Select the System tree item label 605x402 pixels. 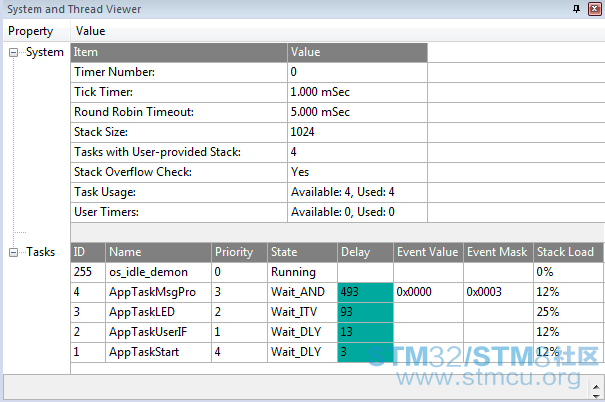pyautogui.click(x=44, y=52)
